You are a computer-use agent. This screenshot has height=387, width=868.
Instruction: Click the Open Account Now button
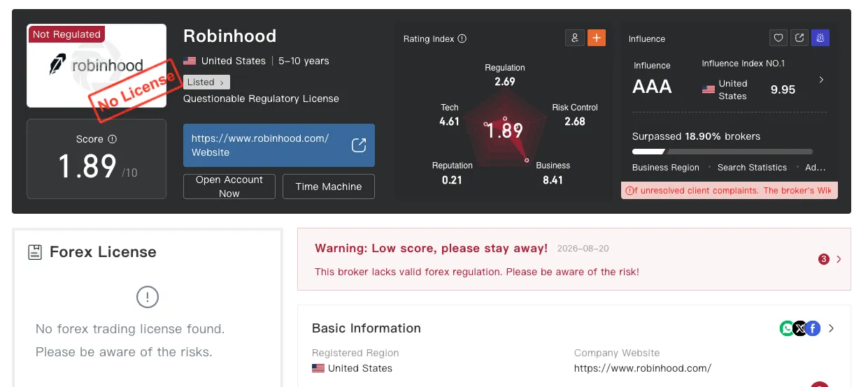pos(229,187)
